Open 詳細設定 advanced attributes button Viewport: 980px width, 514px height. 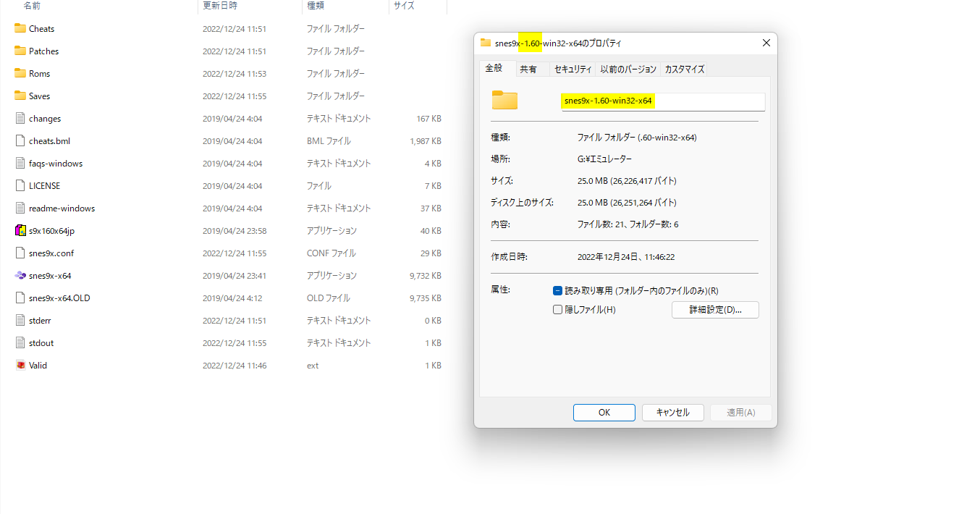715,310
